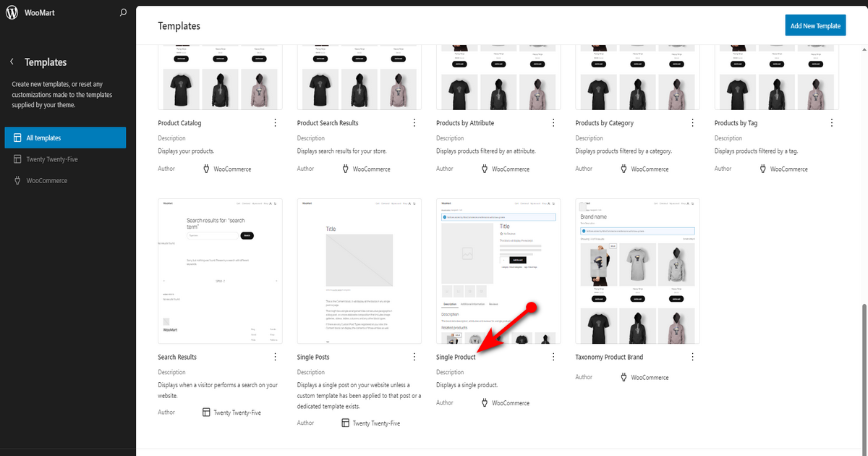Screen dimensions: 868x456
Task: Click the WordPress logo icon
Action: (x=12, y=13)
